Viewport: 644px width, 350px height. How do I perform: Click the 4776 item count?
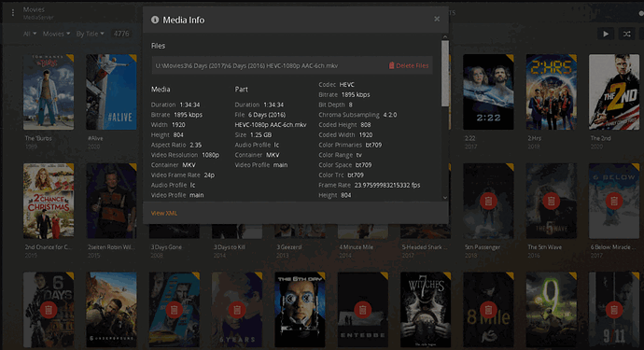coord(121,34)
